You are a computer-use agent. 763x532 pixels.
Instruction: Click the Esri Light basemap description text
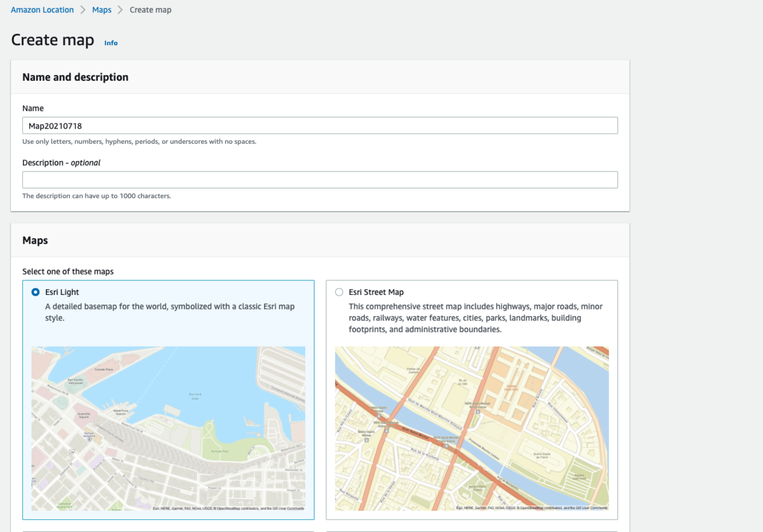(170, 312)
